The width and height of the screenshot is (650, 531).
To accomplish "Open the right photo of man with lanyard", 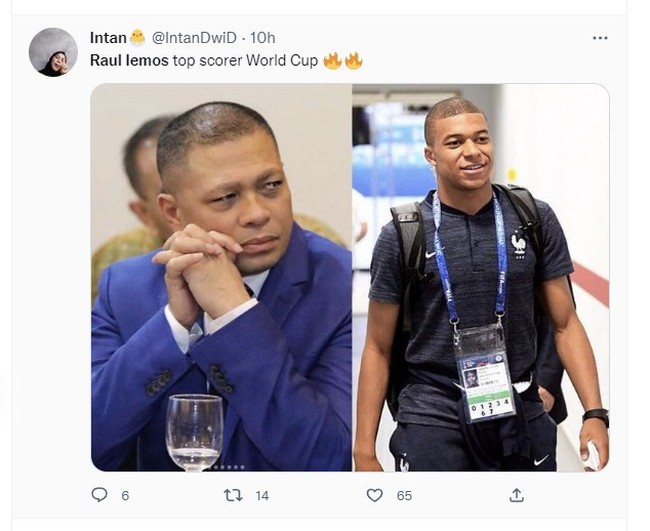I will 480,277.
